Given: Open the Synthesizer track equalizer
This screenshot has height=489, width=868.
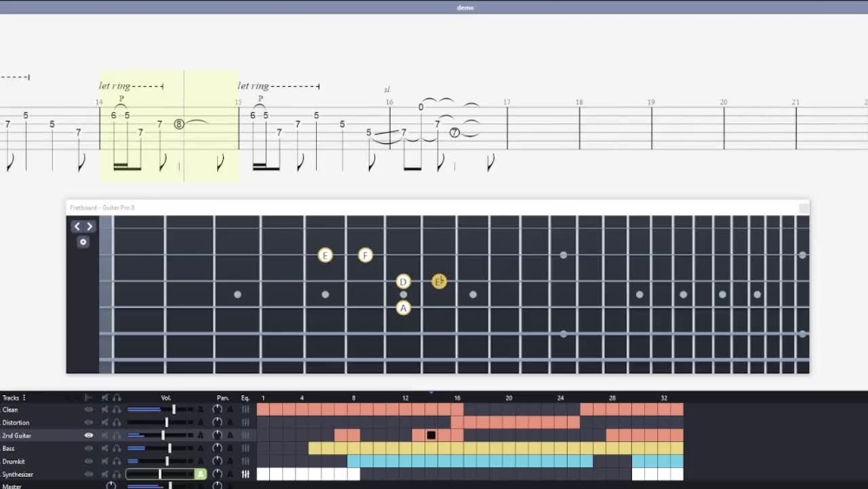Looking at the screenshot, I should [x=246, y=474].
